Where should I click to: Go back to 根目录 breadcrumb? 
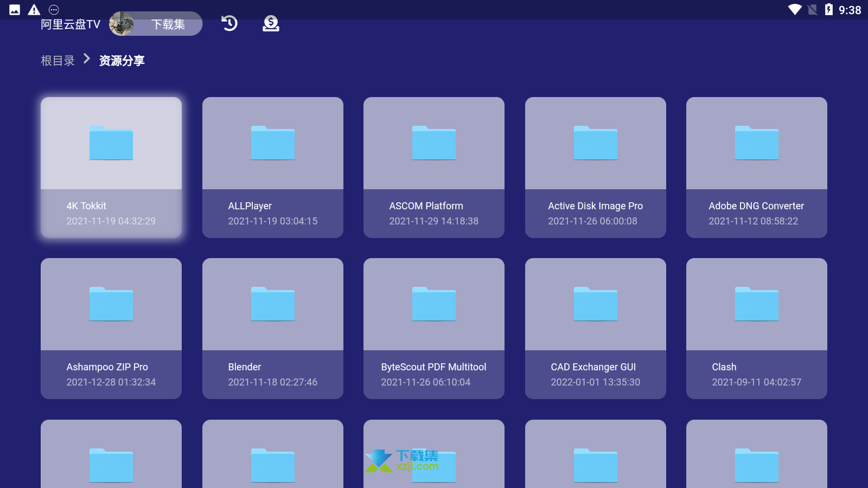[58, 61]
